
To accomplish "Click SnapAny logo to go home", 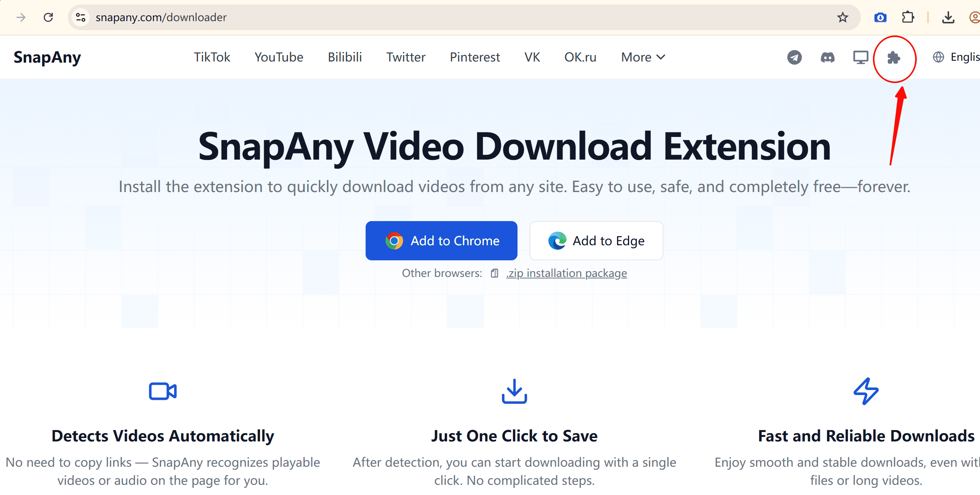I will [47, 57].
